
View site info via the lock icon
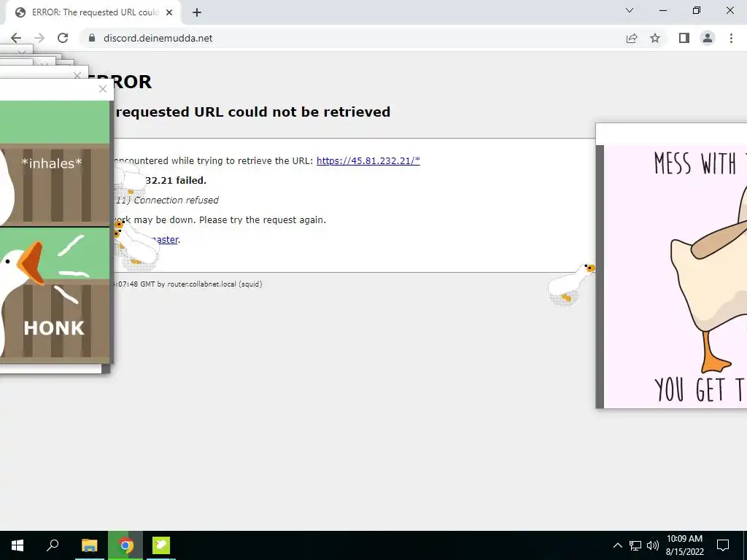92,38
